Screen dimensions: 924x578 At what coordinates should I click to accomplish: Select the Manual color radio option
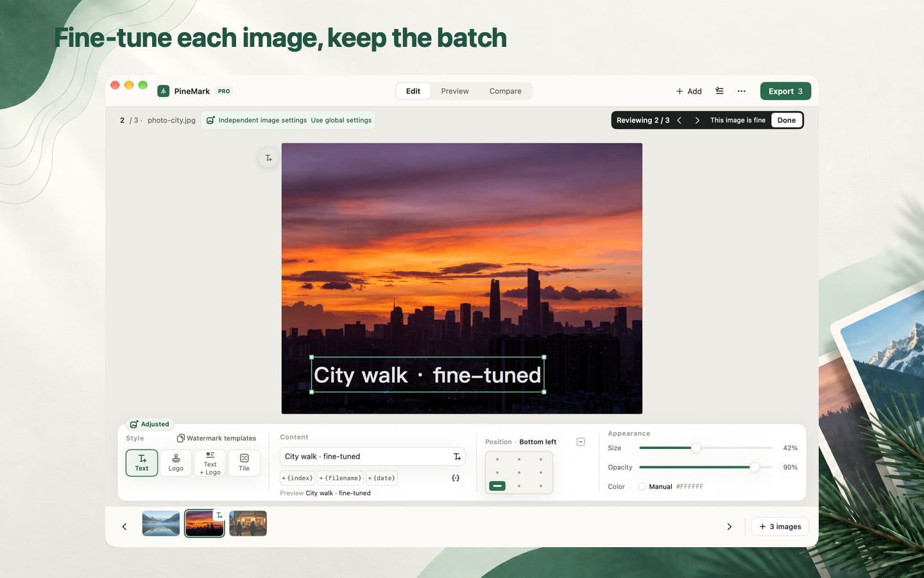coord(642,487)
